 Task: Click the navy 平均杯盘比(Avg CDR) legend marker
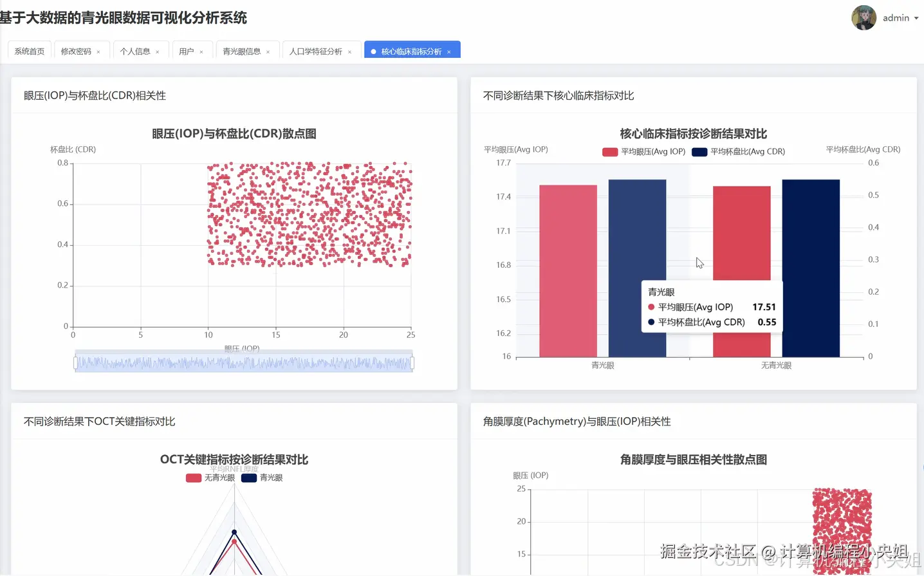[699, 151]
